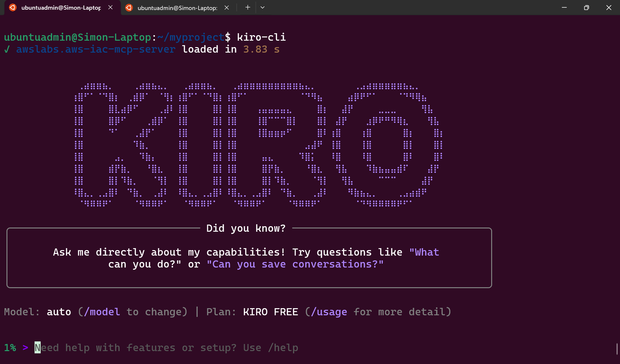
Task: Click the awslabs.aws-iac-mcp-server text
Action: tap(96, 49)
